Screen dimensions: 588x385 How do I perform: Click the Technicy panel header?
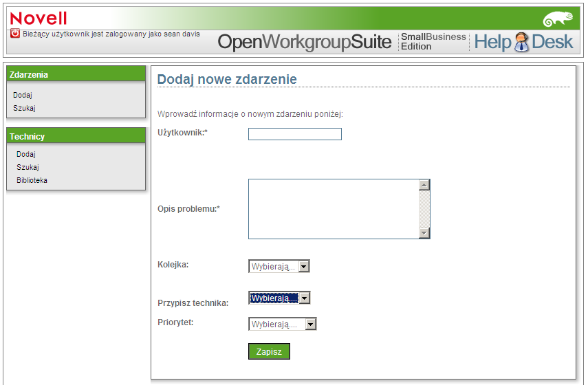pyautogui.click(x=76, y=135)
